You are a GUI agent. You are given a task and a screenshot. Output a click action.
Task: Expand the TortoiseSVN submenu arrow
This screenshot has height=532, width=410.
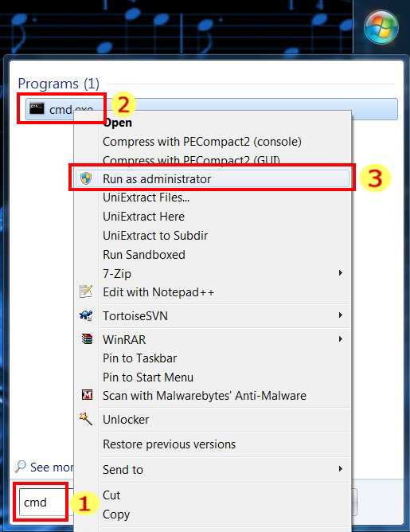341,315
